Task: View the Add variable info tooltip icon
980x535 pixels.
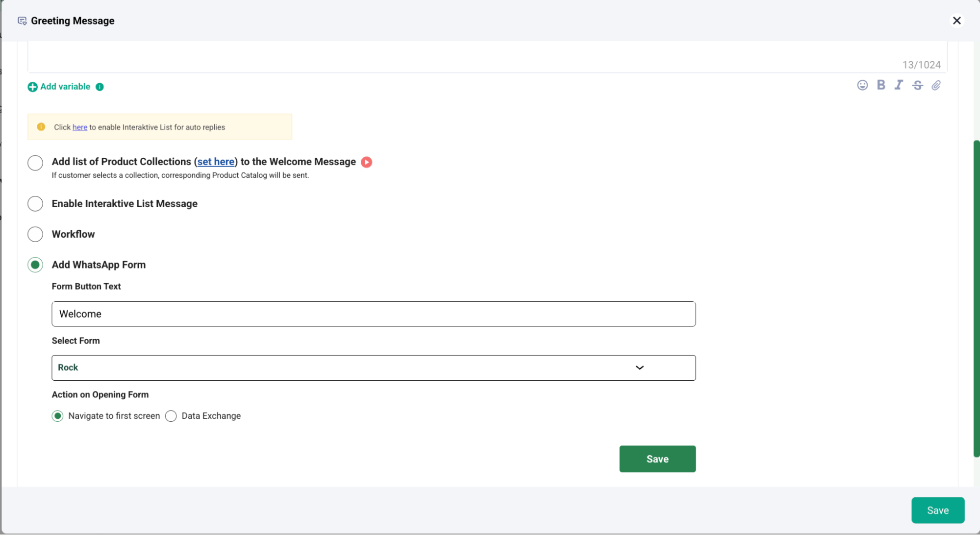Action: [x=100, y=87]
